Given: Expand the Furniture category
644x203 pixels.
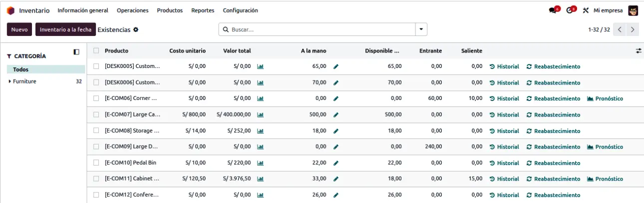Looking at the screenshot, I should [x=10, y=81].
